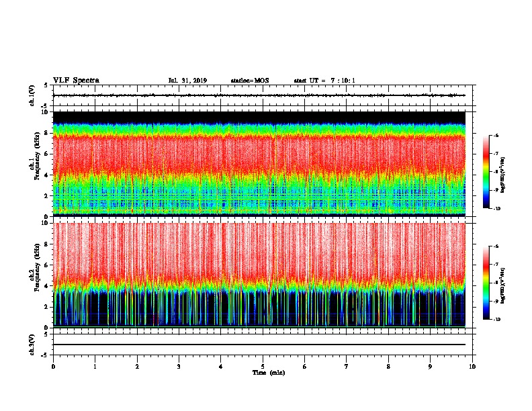Click the ch.1 spectrogram color bar
Screen dimensions: 532x411
pyautogui.click(x=486, y=172)
